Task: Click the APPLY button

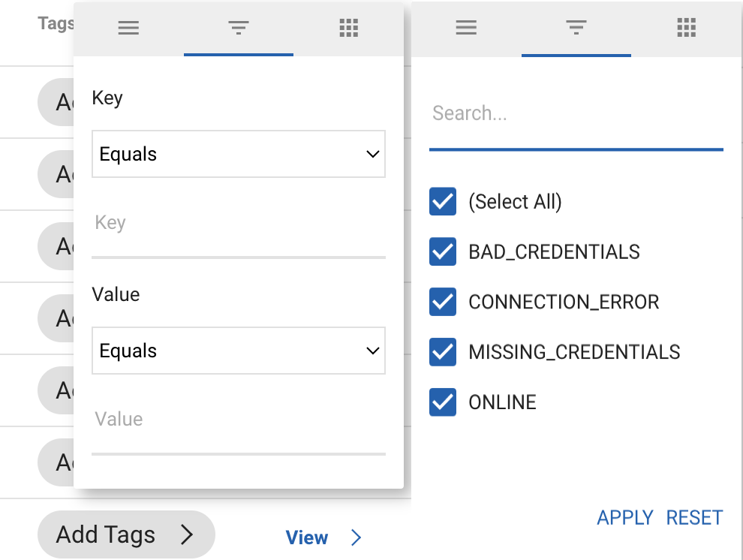Action: [x=624, y=518]
